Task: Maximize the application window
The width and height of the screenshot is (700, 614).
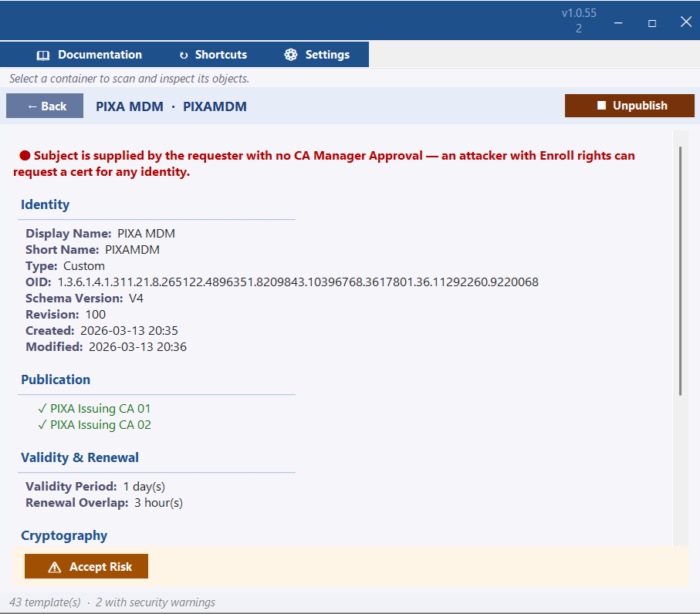Action: [x=652, y=23]
